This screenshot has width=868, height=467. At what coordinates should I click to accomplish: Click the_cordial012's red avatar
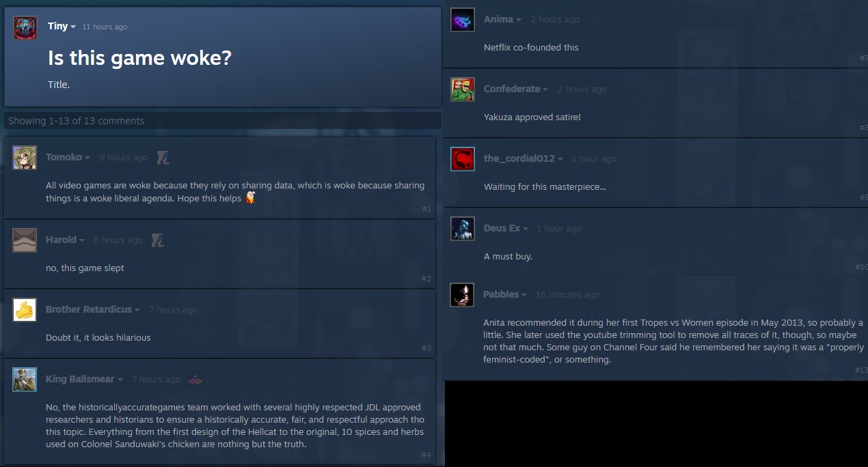[x=463, y=159]
